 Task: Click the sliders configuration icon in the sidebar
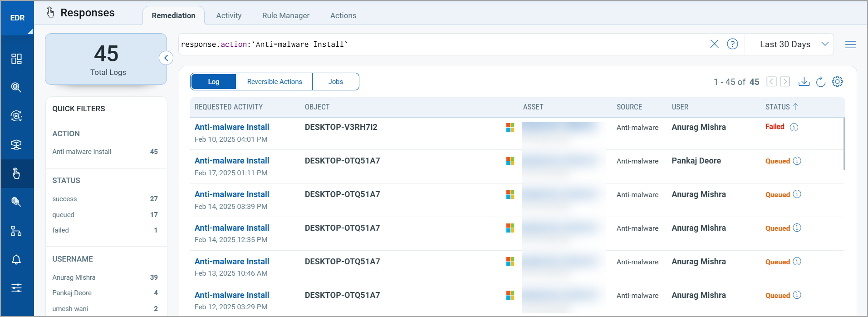pyautogui.click(x=16, y=288)
